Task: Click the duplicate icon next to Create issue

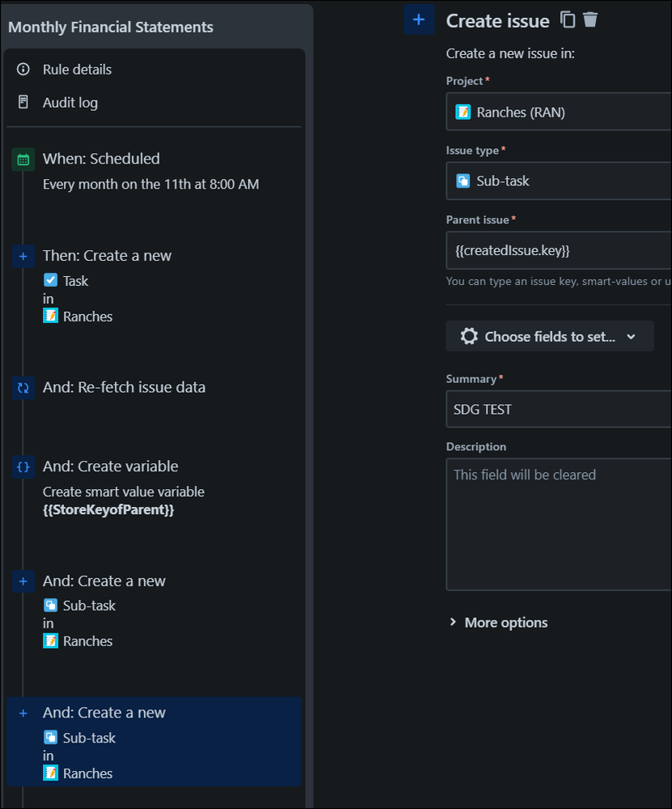Action: pos(567,19)
